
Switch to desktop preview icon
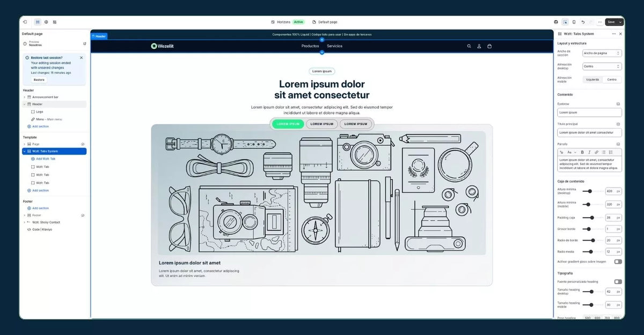tap(556, 22)
